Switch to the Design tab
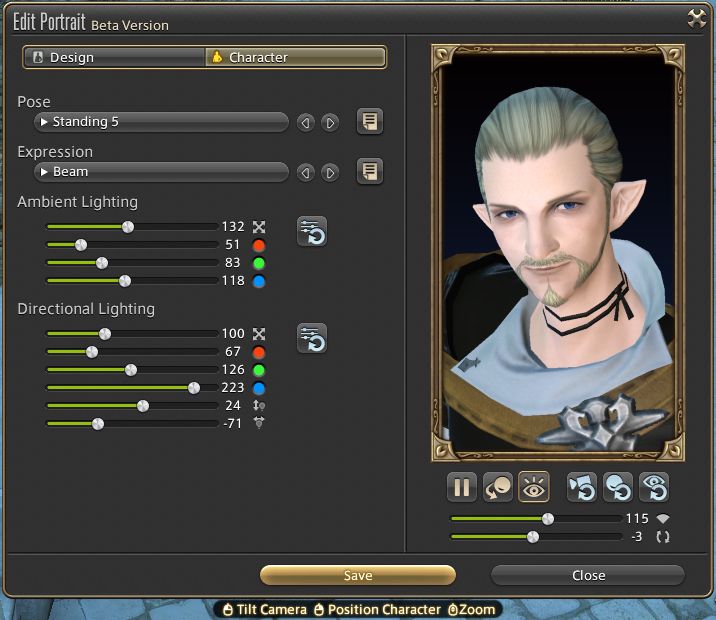 [x=113, y=57]
